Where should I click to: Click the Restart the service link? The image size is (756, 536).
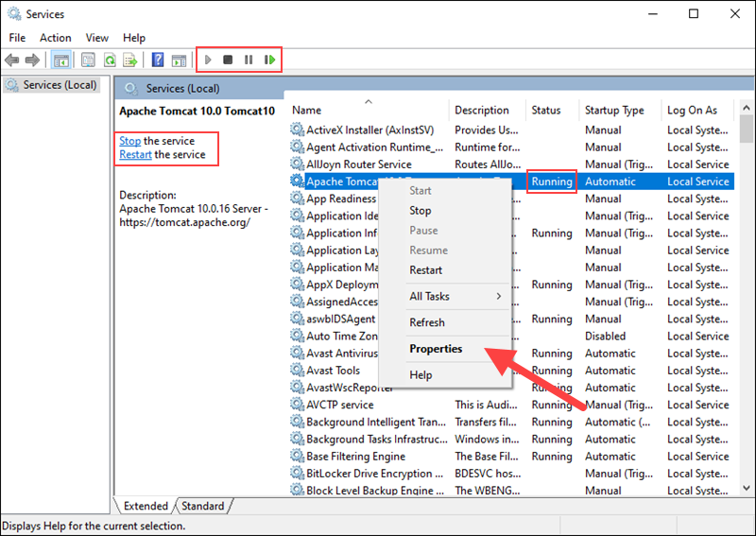click(135, 155)
